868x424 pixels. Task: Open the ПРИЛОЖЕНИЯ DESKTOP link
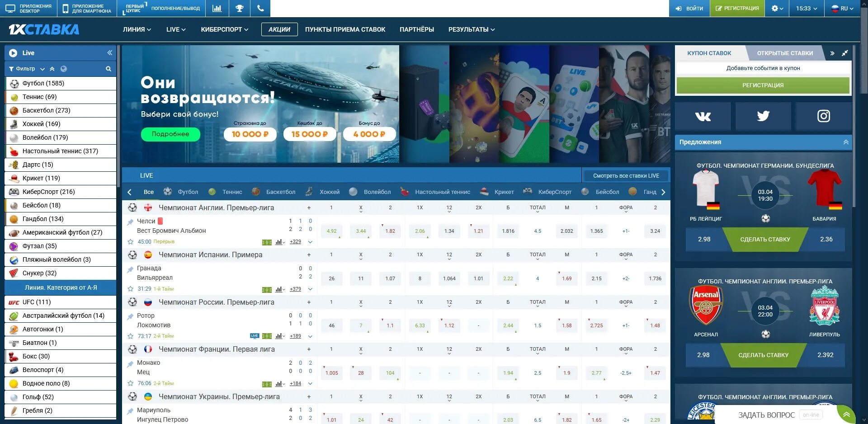coord(29,8)
